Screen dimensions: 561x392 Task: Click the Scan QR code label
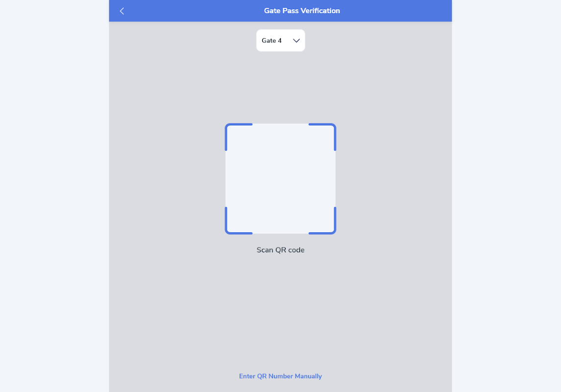280,250
